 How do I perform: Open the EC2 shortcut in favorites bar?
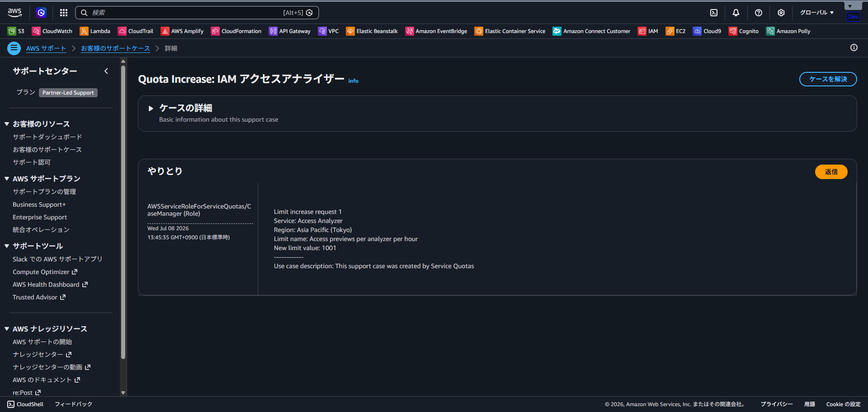point(675,31)
